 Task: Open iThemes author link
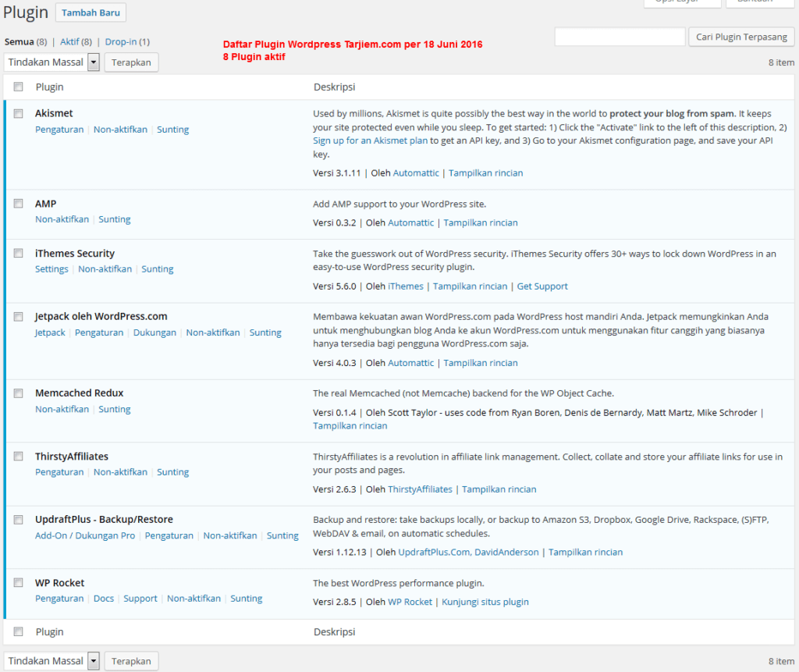tap(406, 286)
